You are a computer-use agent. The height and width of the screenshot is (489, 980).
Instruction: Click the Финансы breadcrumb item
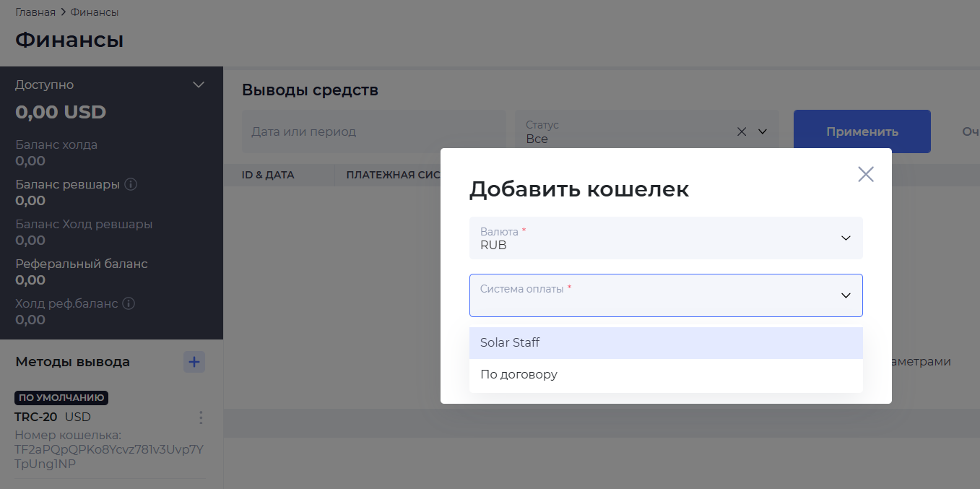pos(95,12)
